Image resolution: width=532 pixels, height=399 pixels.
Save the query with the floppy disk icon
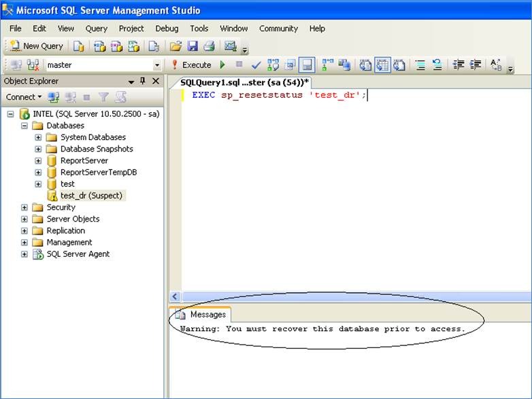(x=193, y=46)
